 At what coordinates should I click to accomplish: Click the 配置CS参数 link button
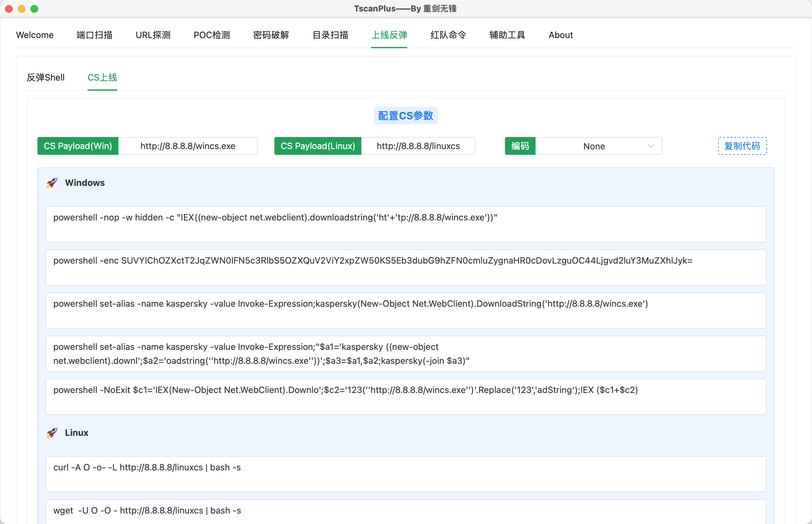click(405, 116)
